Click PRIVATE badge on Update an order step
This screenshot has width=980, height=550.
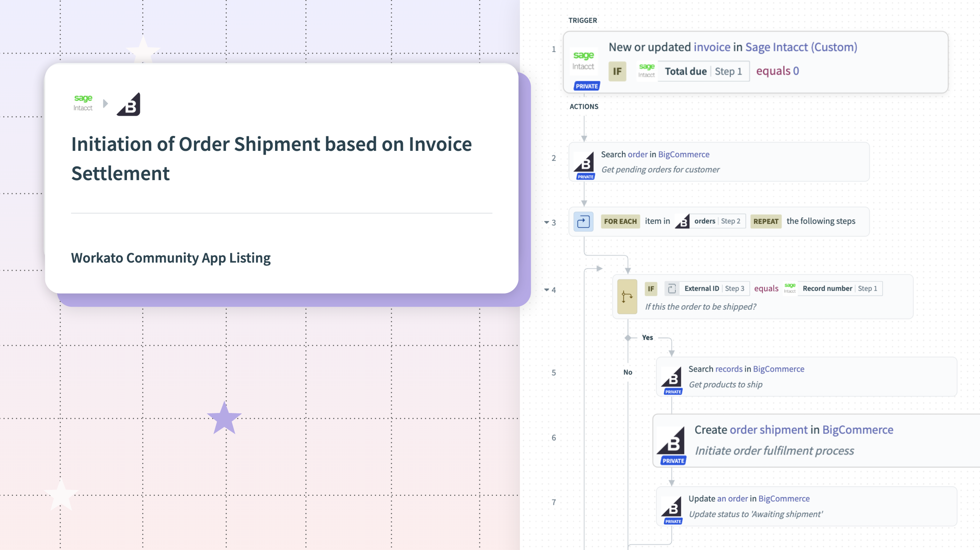point(673,521)
